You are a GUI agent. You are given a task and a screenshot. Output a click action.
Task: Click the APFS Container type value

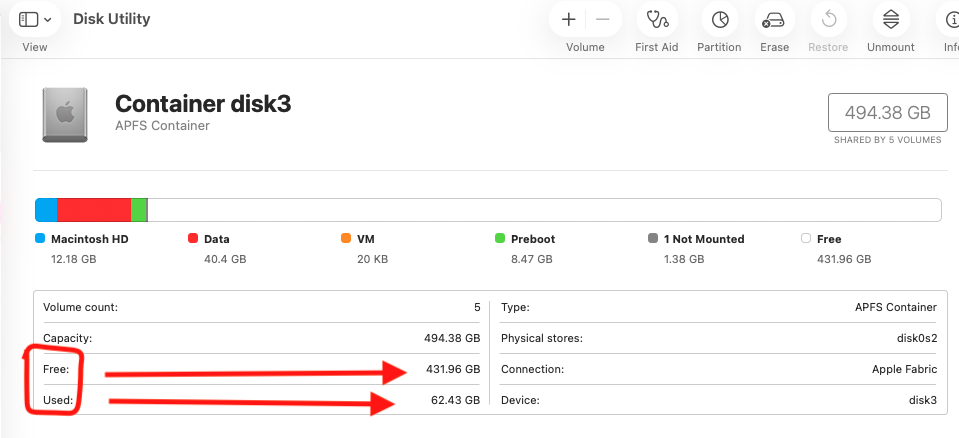click(x=895, y=307)
